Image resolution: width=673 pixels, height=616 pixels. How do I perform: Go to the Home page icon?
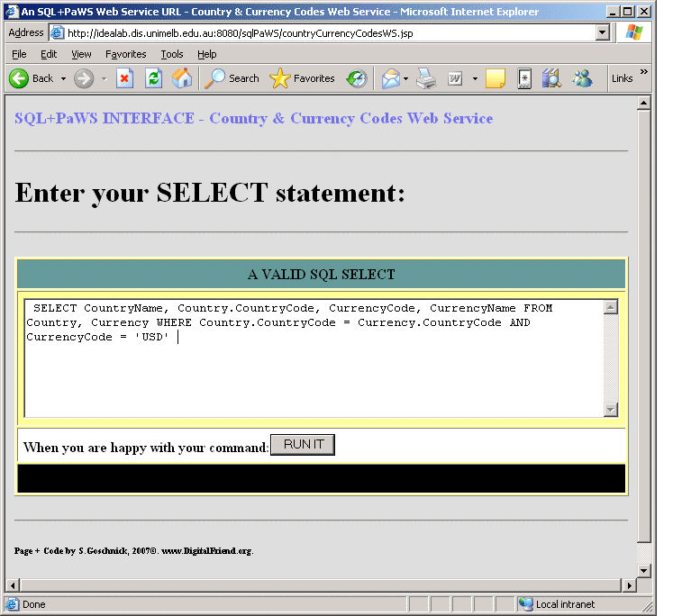(182, 79)
